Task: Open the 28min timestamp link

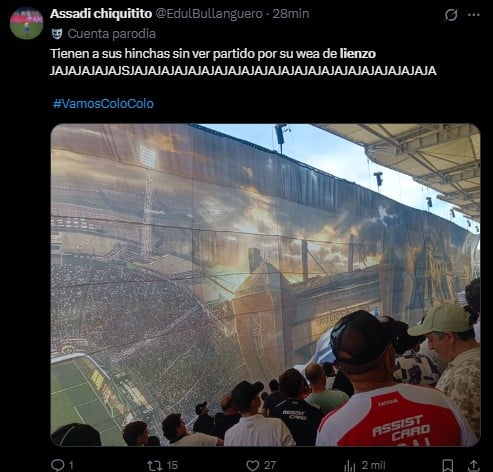Action: 291,14
